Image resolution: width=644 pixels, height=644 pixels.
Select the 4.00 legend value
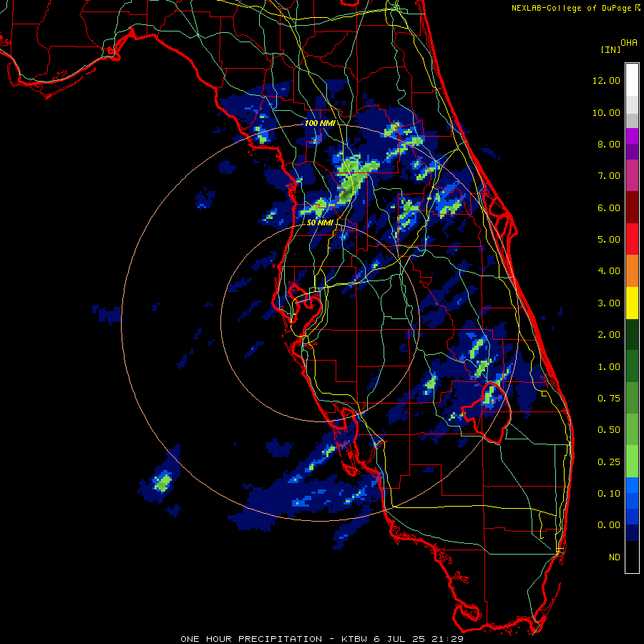[x=608, y=271]
